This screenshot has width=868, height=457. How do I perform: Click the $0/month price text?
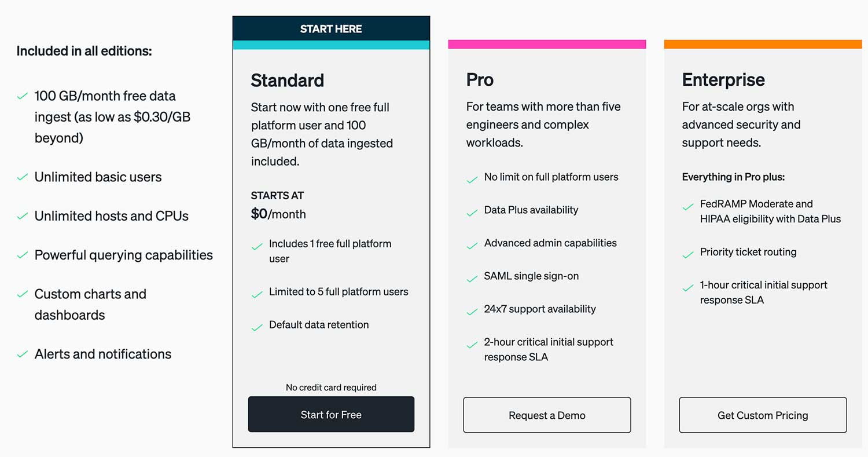278,214
